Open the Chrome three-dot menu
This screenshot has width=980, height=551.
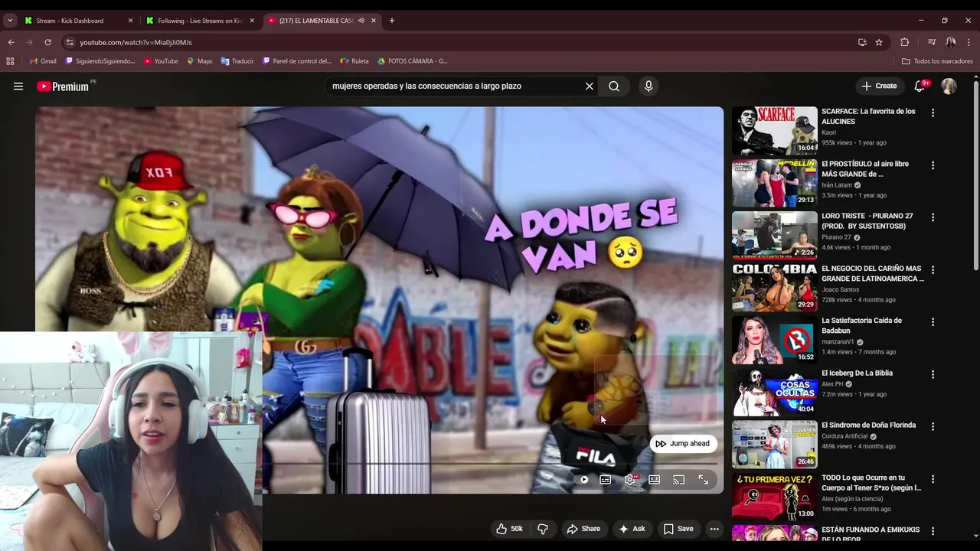coord(969,42)
